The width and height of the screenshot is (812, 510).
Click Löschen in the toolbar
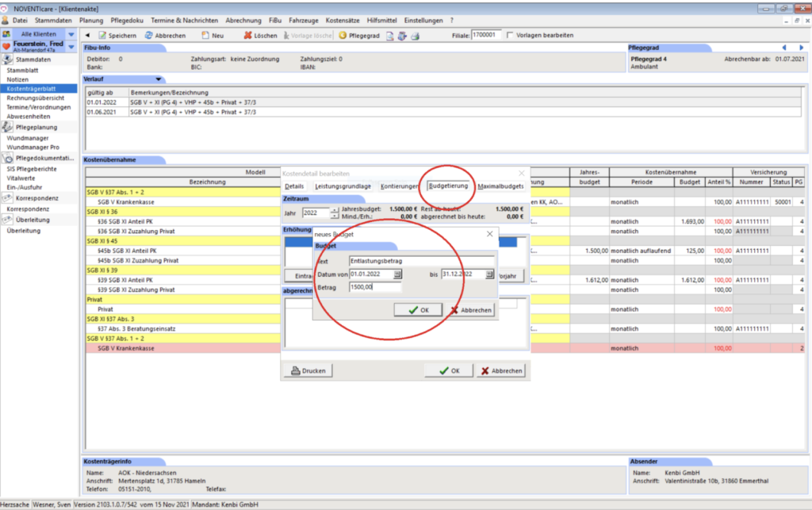coord(260,35)
